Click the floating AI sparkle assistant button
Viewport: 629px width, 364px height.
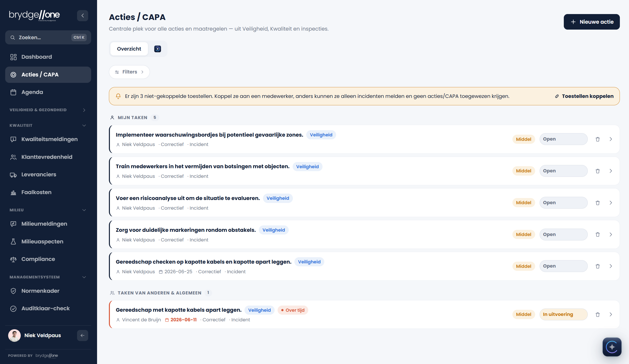pyautogui.click(x=612, y=347)
